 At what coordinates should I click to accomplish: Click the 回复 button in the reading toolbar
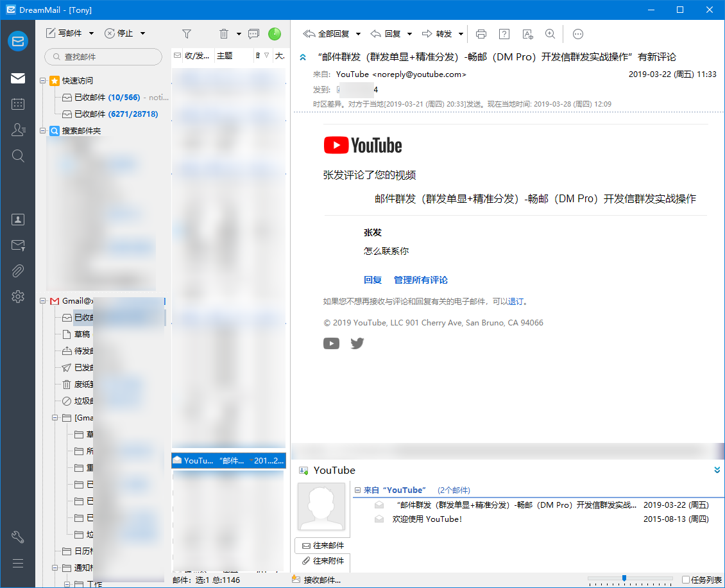tap(386, 34)
